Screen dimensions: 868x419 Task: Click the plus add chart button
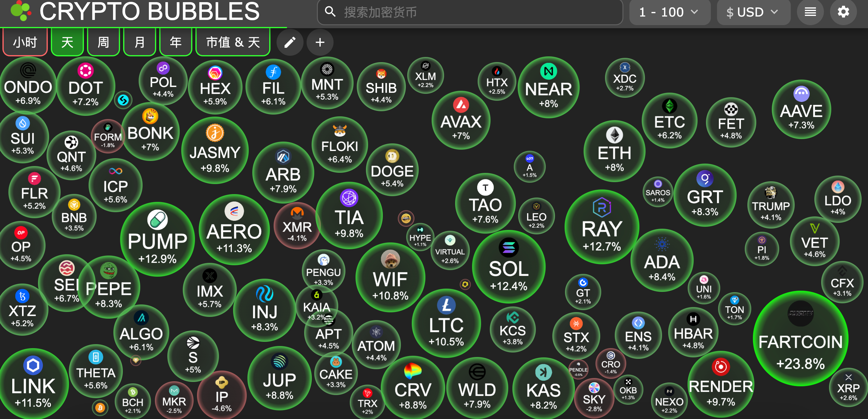pyautogui.click(x=320, y=43)
